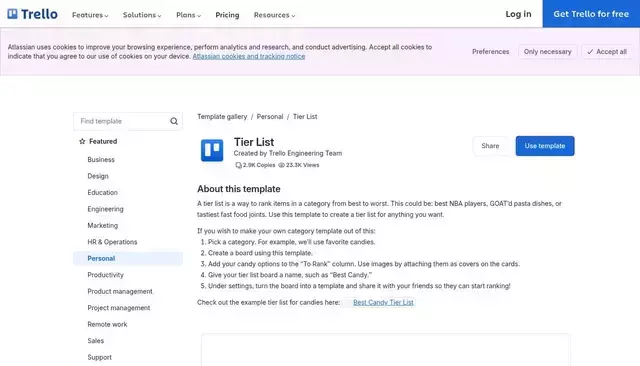Open the Business category
The height and width of the screenshot is (366, 640).
[101, 160]
